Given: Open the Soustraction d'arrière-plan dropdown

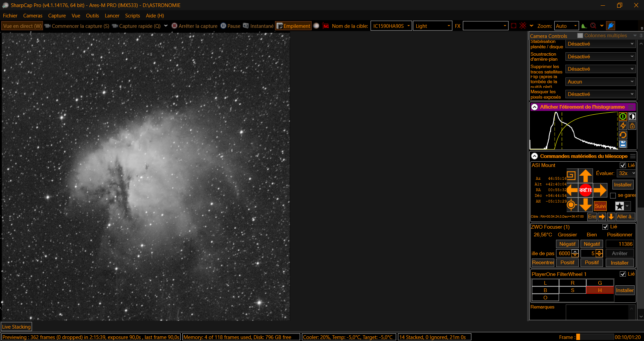Looking at the screenshot, I should (x=600, y=57).
